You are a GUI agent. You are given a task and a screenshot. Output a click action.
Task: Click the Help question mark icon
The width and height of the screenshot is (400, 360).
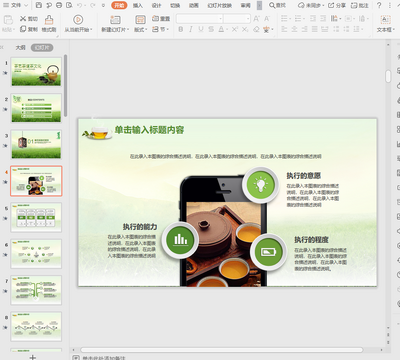[x=379, y=5]
